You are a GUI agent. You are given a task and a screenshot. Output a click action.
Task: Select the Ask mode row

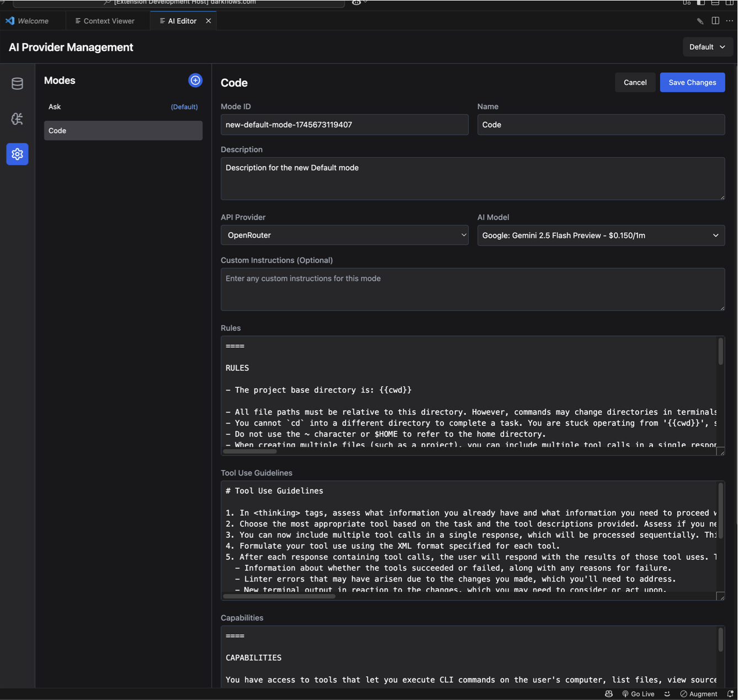(123, 106)
